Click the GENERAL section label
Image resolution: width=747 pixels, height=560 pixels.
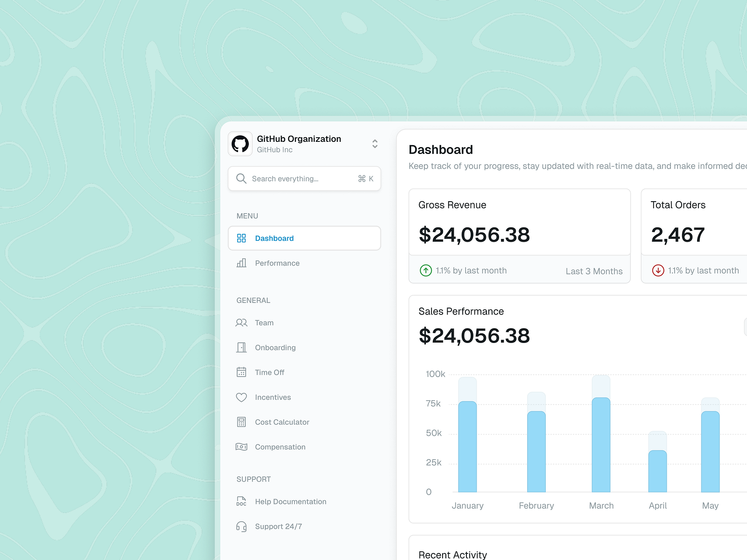click(253, 301)
